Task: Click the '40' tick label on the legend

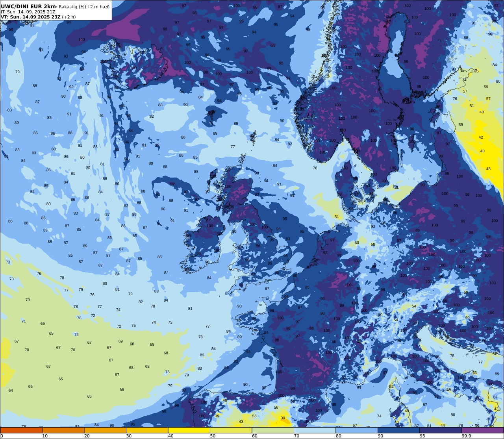Action: click(170, 436)
